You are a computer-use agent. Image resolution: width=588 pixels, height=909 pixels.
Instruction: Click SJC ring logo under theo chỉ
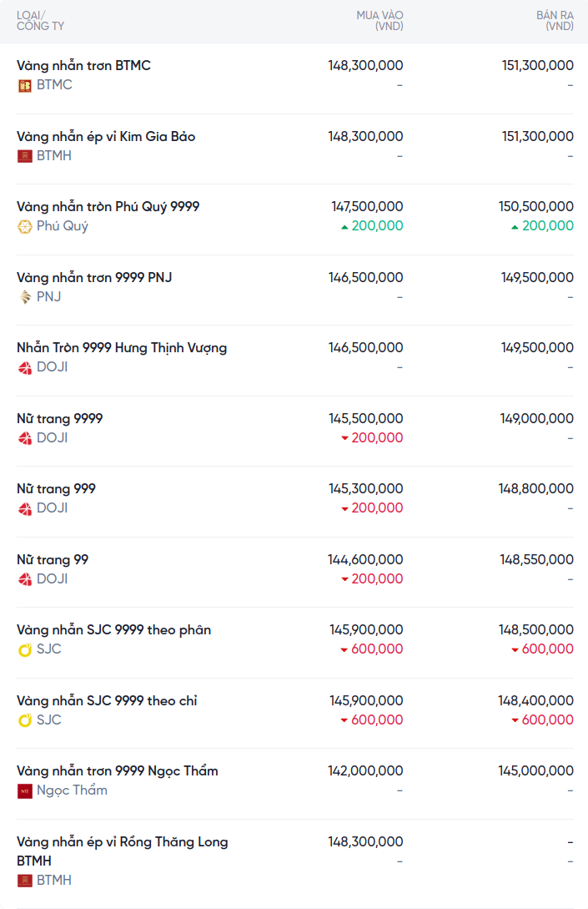25,720
